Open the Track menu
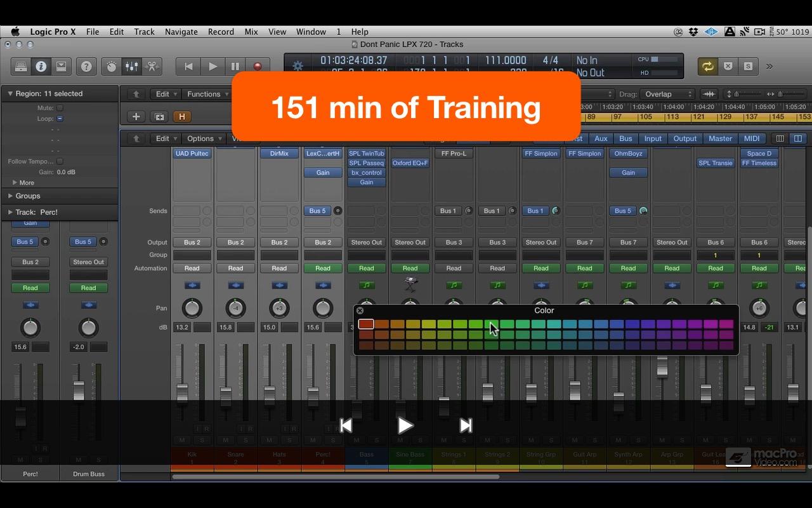Screen dimensions: 812x508 coord(144,32)
